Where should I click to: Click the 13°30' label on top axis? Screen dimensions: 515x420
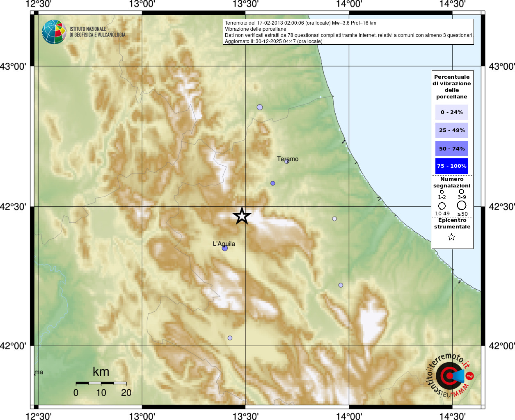[x=245, y=4]
